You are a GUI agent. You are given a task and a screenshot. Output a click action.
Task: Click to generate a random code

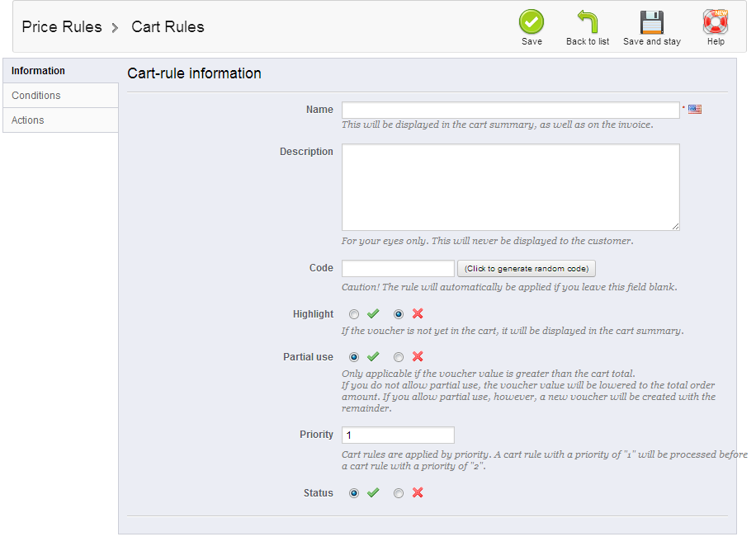point(526,268)
